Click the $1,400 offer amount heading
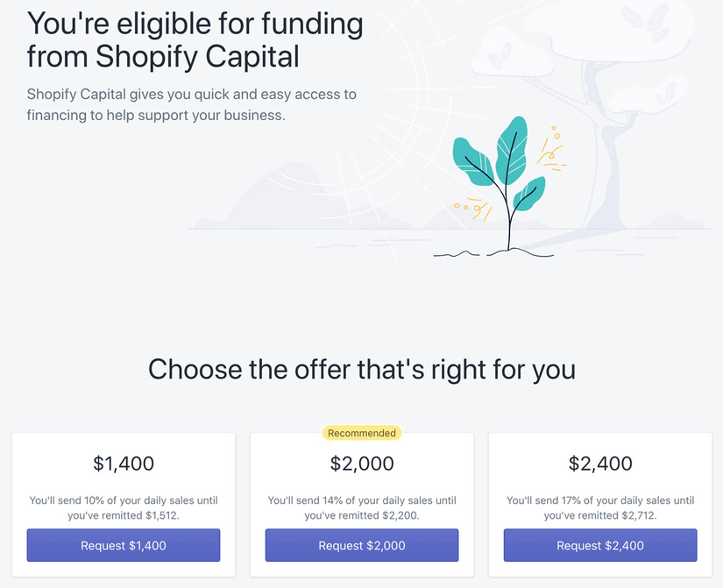The height and width of the screenshot is (588, 723). tap(124, 464)
